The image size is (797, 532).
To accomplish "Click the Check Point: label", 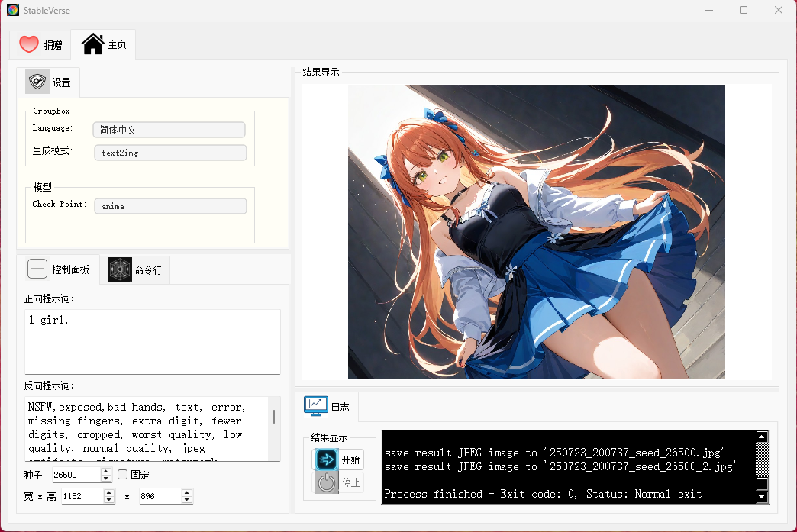I will pos(59,204).
